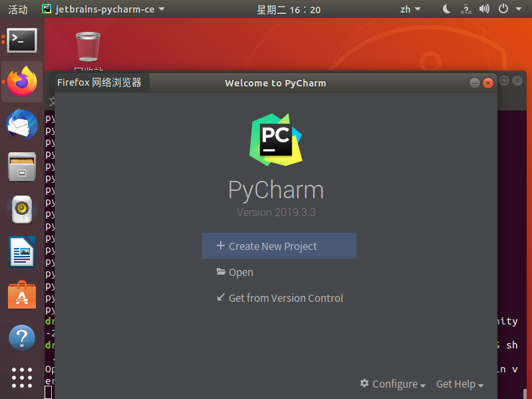Open the 活动 Activities overview
Screen dimensions: 532x399
pos(17,9)
